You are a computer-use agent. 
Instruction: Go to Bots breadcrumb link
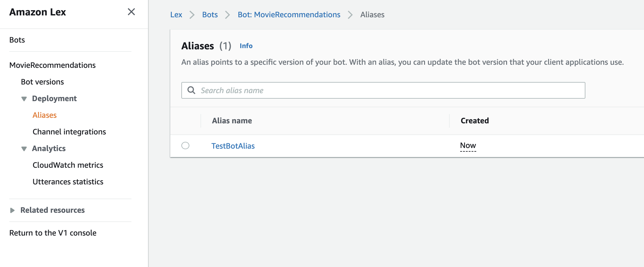(x=210, y=15)
